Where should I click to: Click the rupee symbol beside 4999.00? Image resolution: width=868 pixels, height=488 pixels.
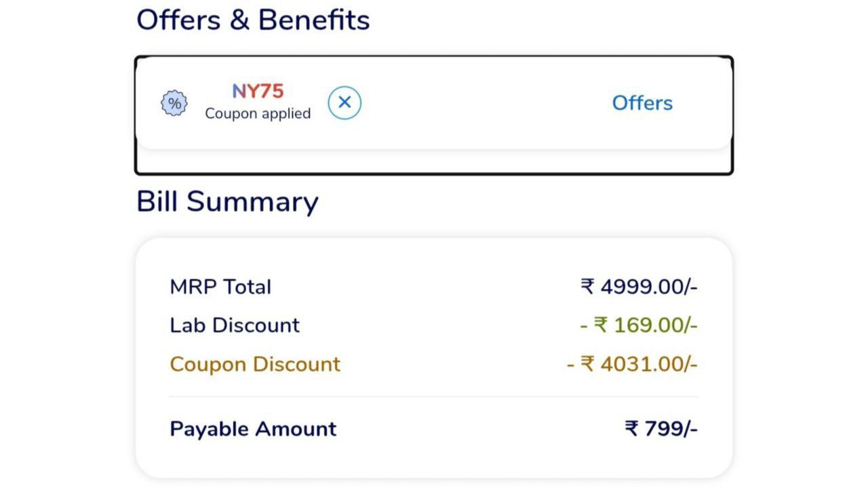pyautogui.click(x=587, y=286)
